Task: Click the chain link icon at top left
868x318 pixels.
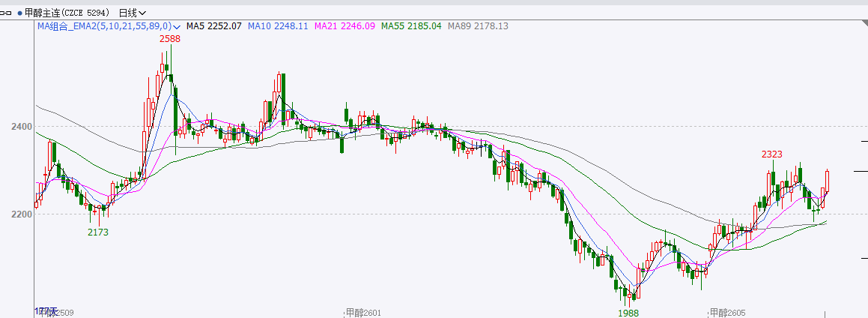Action: point(7,13)
